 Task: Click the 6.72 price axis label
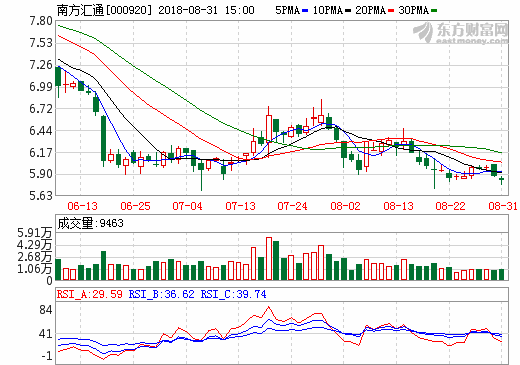41,109
